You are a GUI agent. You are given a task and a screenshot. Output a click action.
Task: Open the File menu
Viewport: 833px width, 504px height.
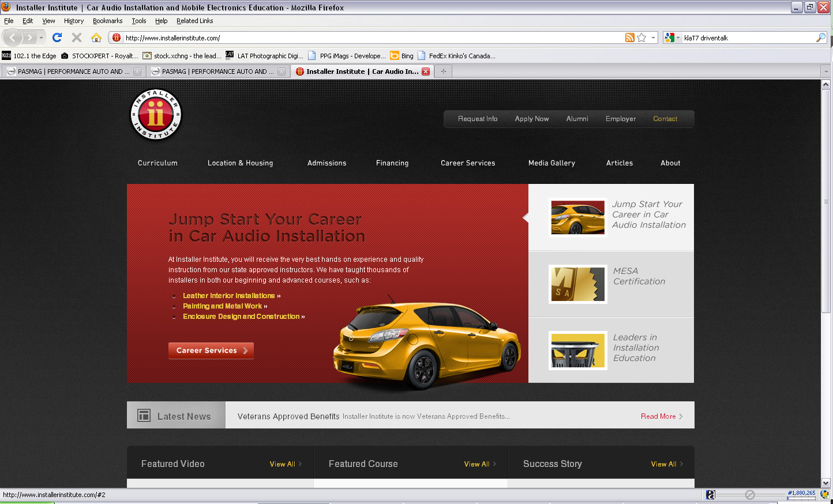(x=9, y=21)
